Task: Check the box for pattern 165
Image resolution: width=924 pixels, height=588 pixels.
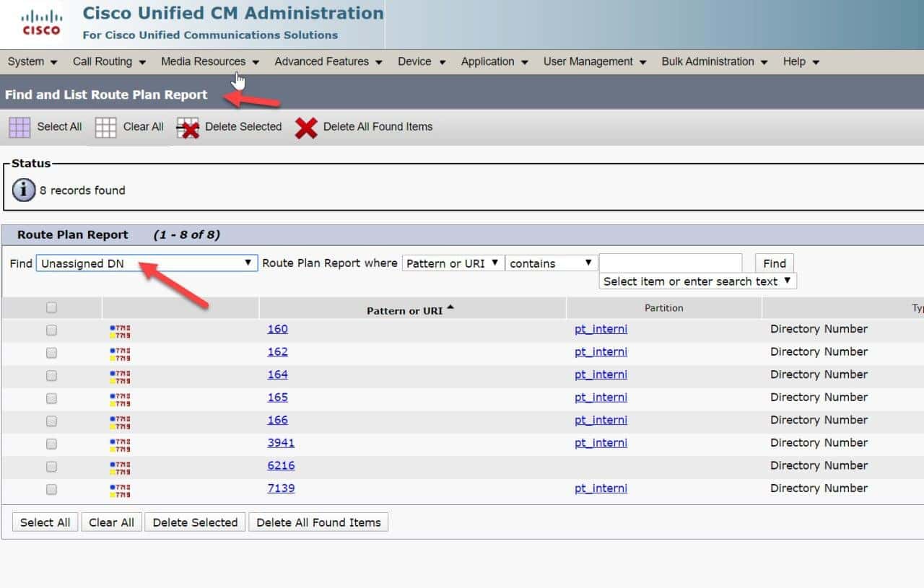Action: (51, 398)
